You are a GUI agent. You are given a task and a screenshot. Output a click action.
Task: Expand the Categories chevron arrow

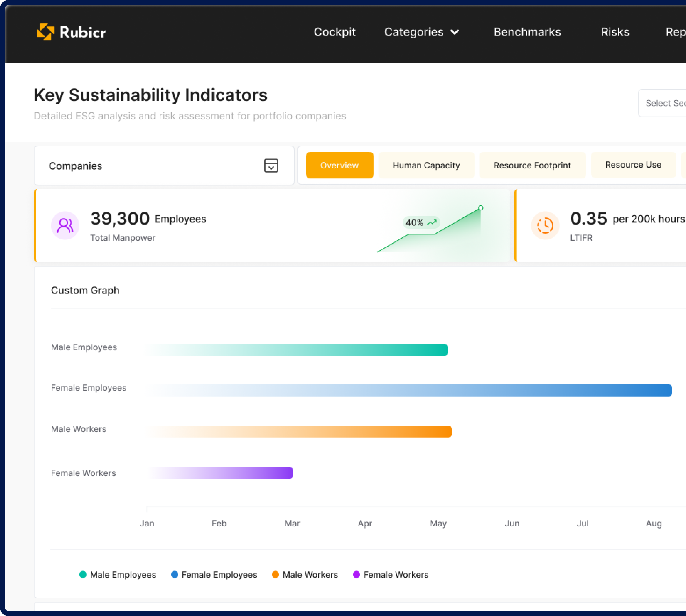click(x=455, y=32)
